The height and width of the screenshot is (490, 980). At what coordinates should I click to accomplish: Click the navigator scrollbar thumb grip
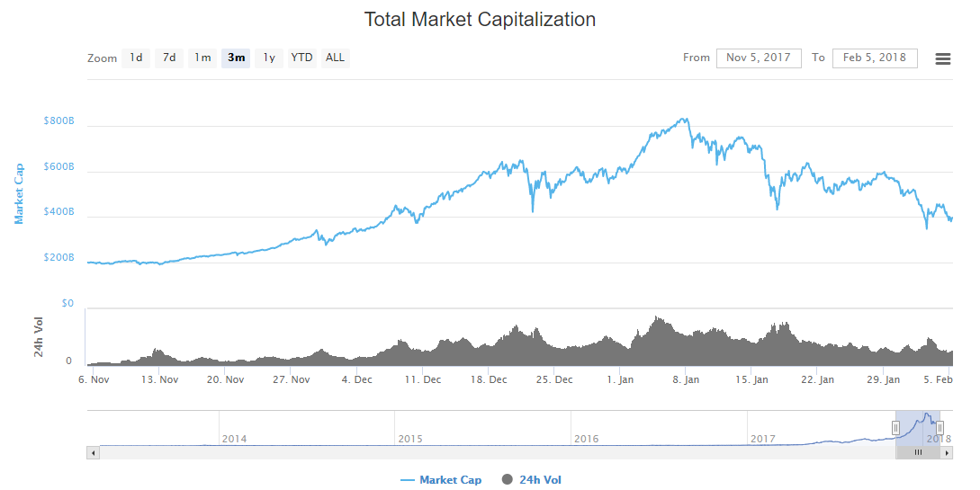918,453
